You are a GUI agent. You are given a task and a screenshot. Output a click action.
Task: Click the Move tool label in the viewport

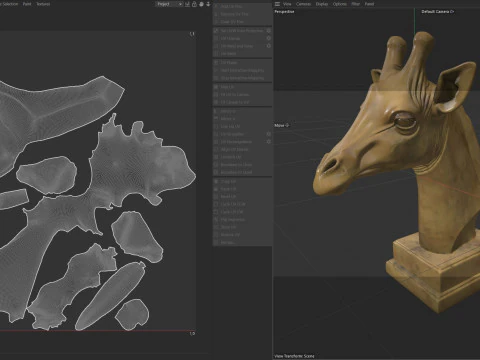[x=282, y=125]
